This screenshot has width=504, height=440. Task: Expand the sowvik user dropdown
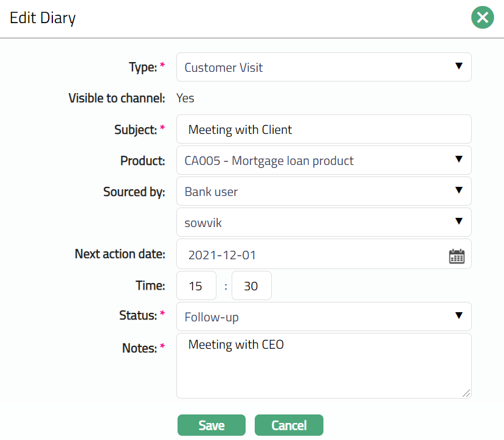click(323, 223)
